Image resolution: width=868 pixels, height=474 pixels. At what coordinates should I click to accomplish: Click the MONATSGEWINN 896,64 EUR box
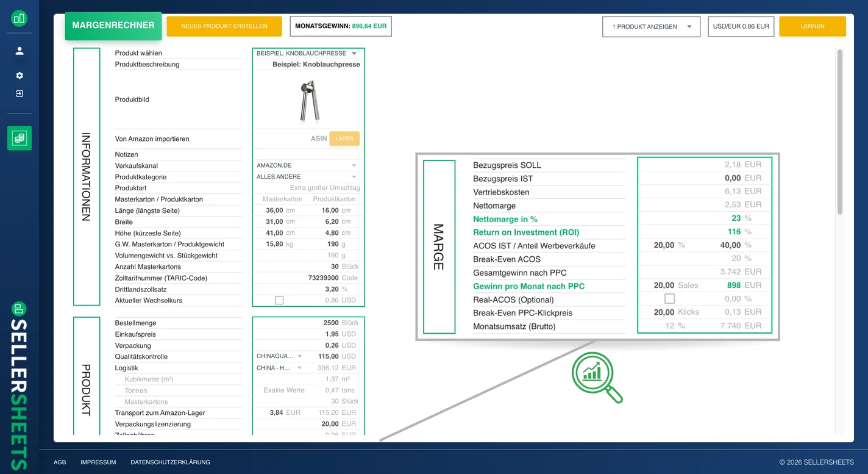pyautogui.click(x=341, y=26)
